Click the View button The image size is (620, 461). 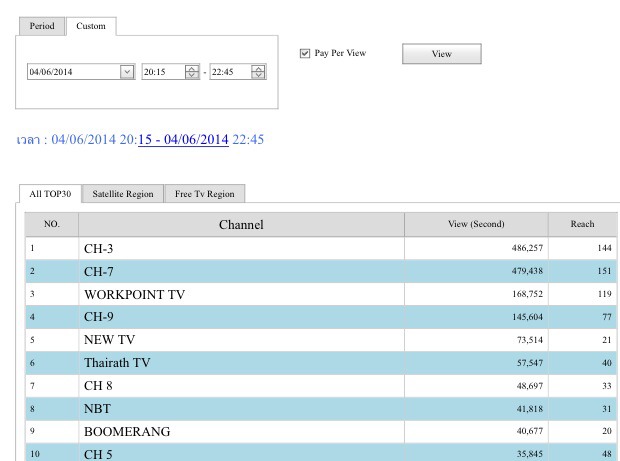[442, 54]
